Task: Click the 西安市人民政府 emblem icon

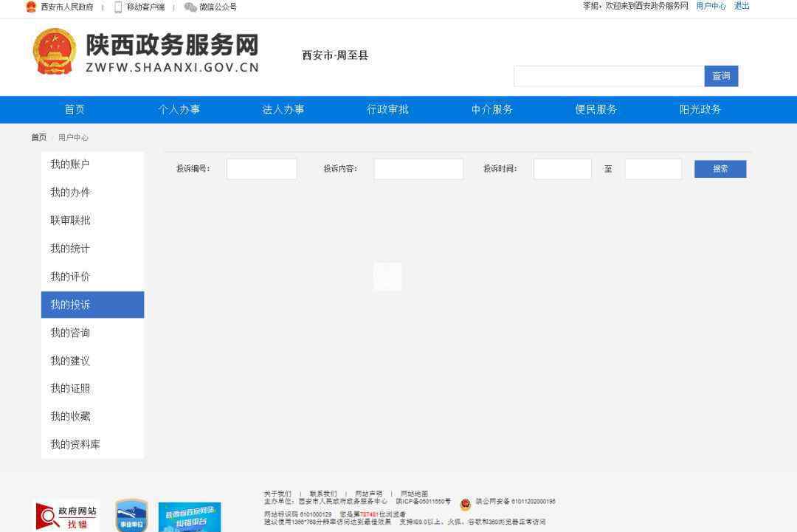Action: [31, 7]
